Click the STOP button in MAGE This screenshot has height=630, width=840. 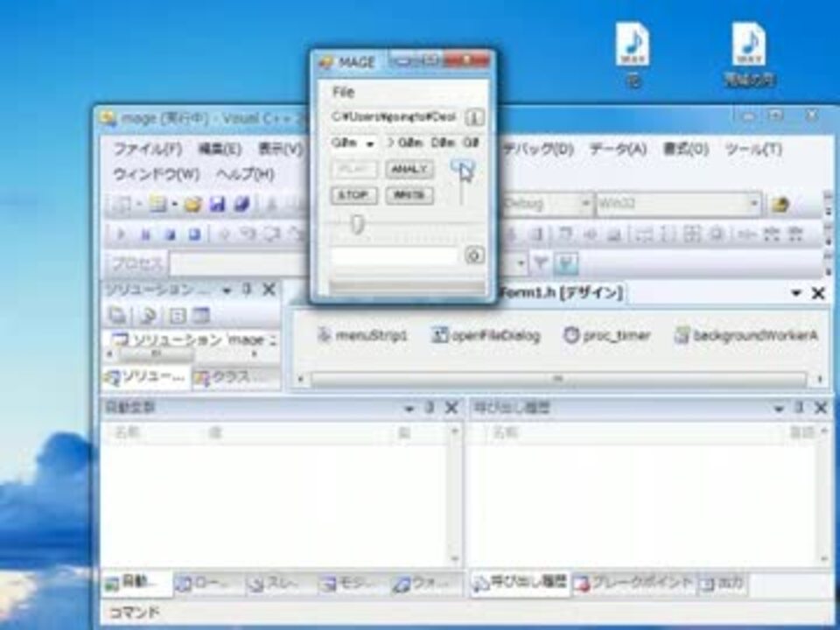pyautogui.click(x=354, y=195)
